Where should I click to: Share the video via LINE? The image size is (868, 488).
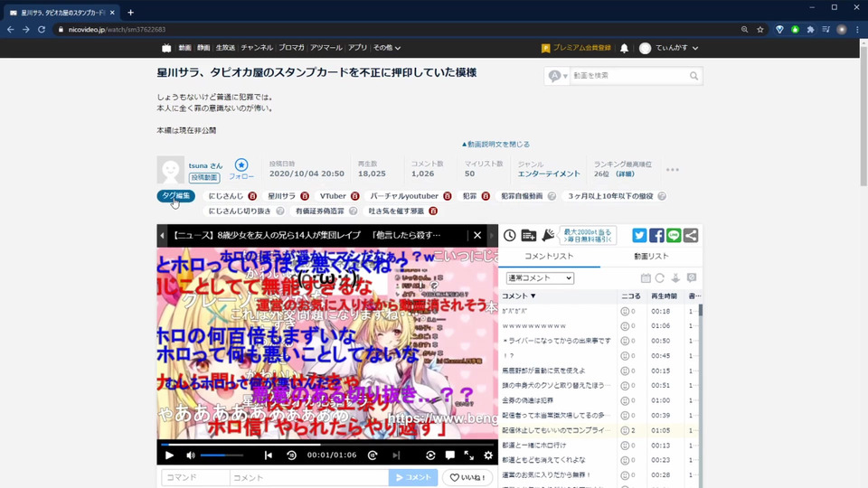coord(674,235)
